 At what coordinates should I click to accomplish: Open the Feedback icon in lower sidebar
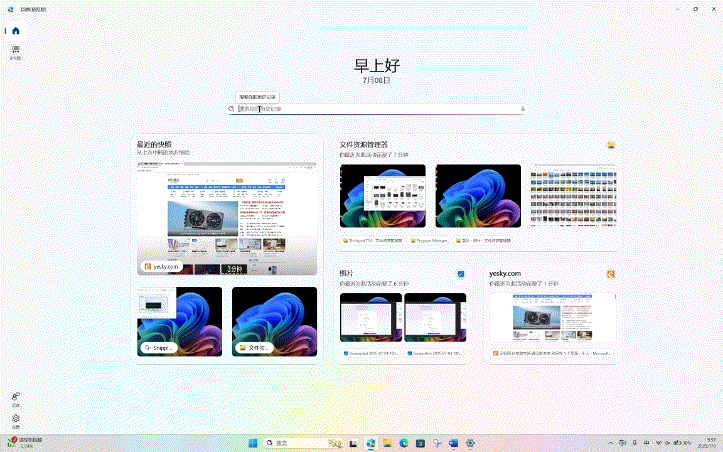click(x=16, y=399)
